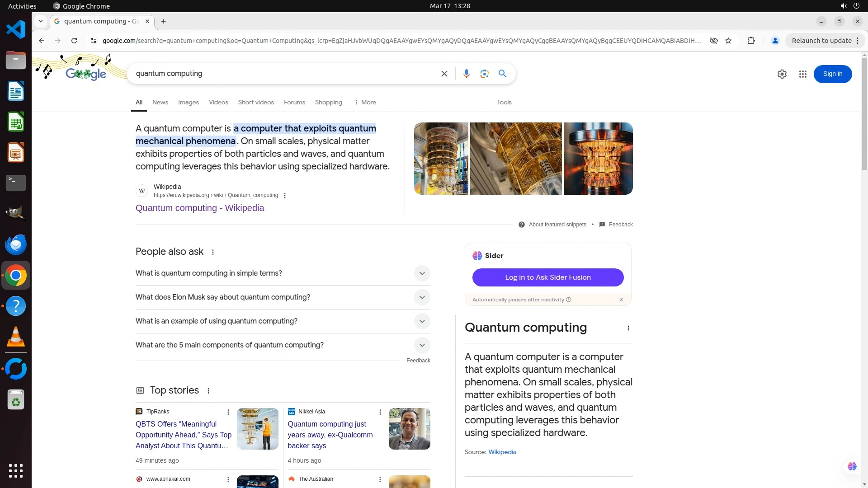Click the Sider floating brain icon
868x488 pixels.
[x=852, y=466]
